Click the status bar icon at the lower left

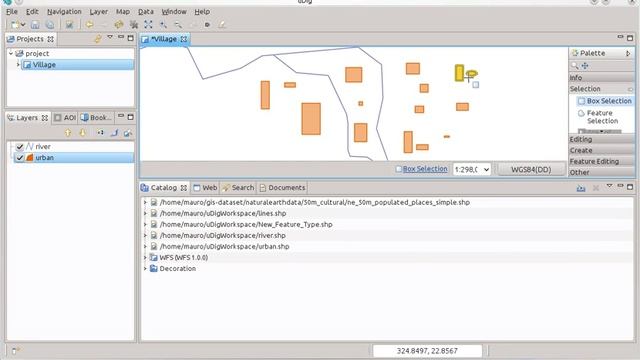click(15, 350)
